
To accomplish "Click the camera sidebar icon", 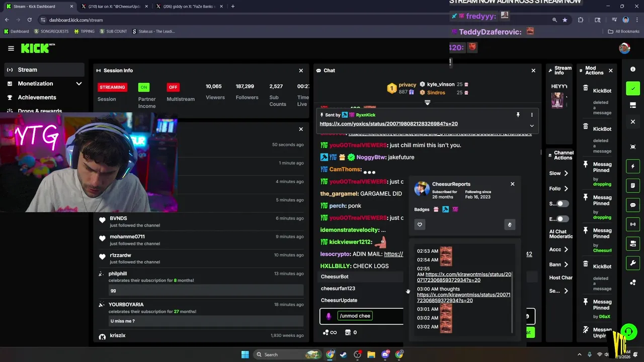I will coord(633,244).
